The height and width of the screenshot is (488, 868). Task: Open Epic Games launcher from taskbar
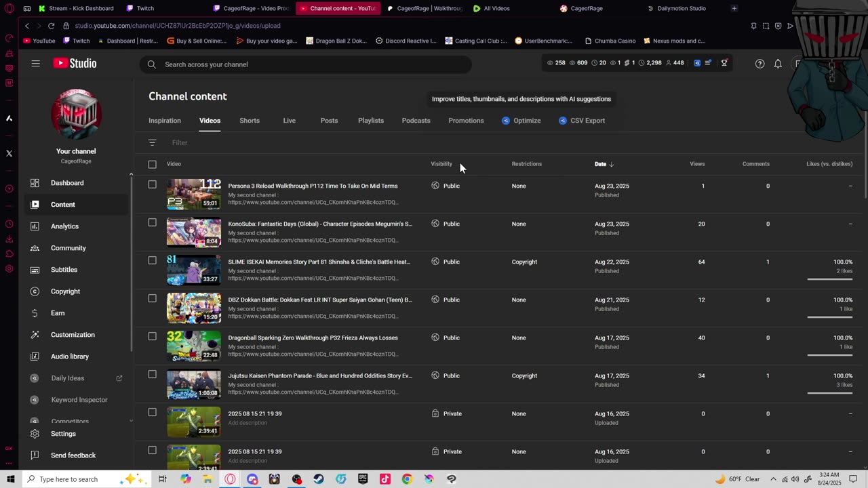(x=363, y=479)
